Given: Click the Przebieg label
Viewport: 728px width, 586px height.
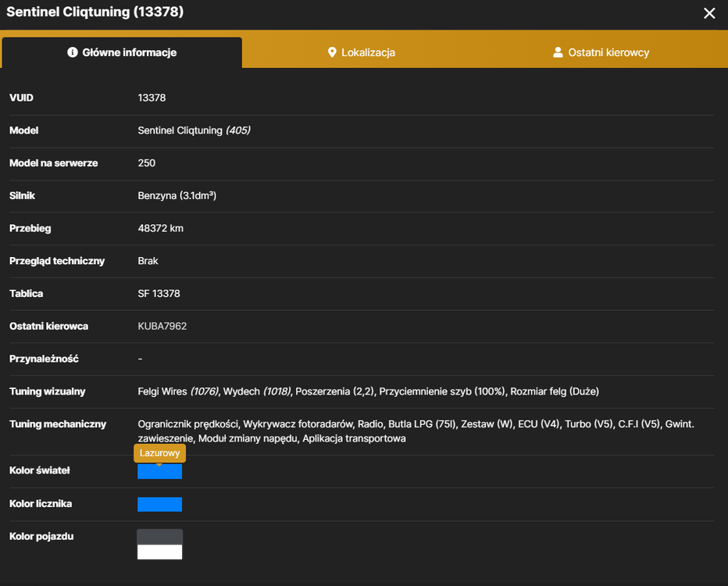Looking at the screenshot, I should click(x=30, y=228).
